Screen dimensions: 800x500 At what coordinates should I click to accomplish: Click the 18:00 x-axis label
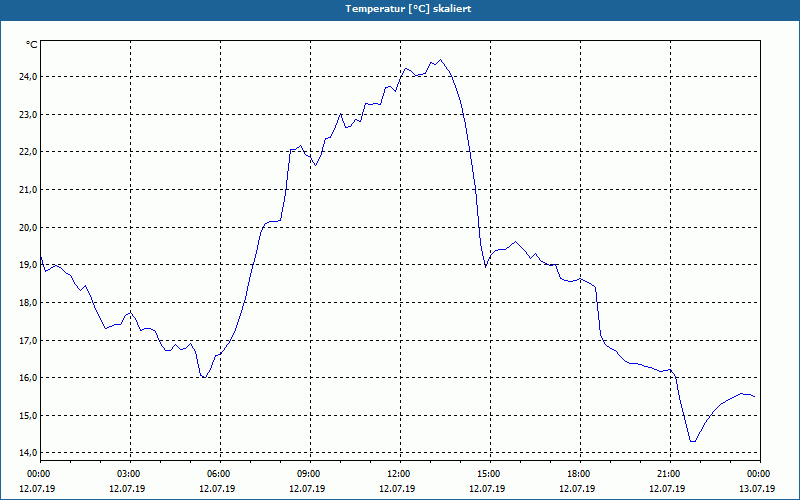pyautogui.click(x=580, y=474)
